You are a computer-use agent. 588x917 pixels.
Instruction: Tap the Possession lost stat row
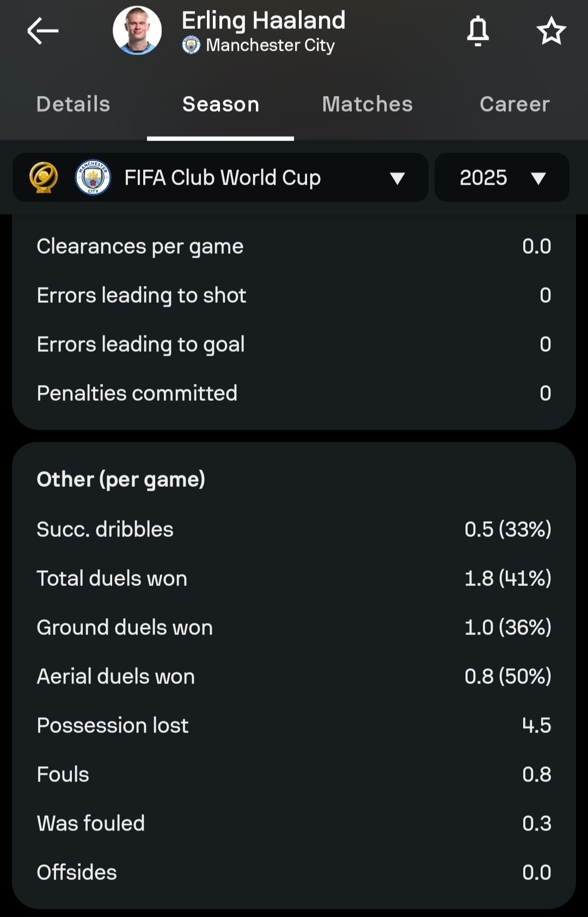click(294, 725)
